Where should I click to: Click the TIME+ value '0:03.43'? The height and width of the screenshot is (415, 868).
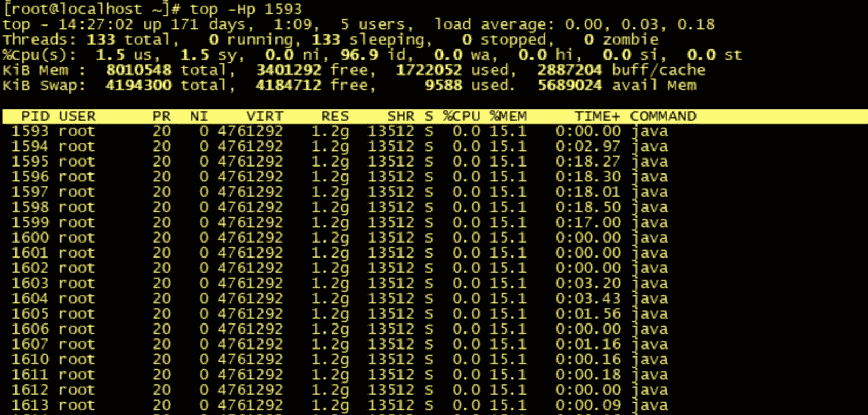588,298
